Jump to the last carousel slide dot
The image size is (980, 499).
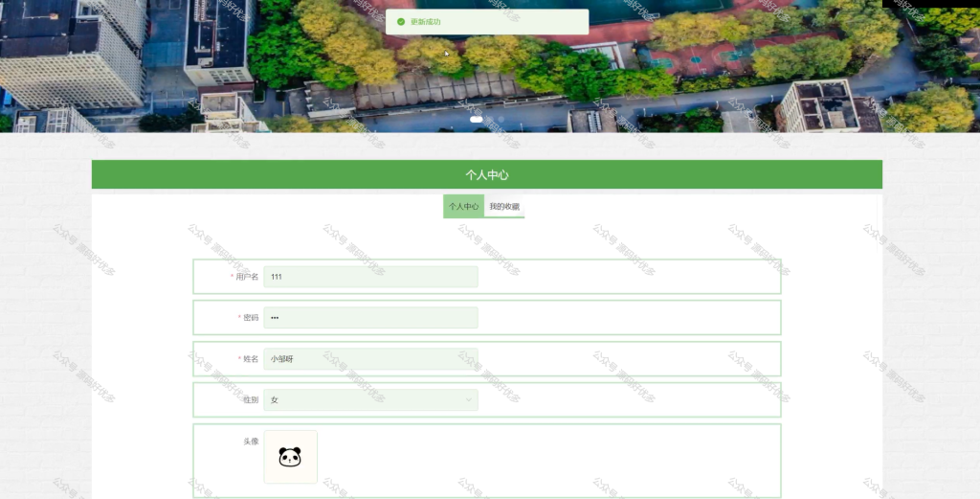coord(501,119)
